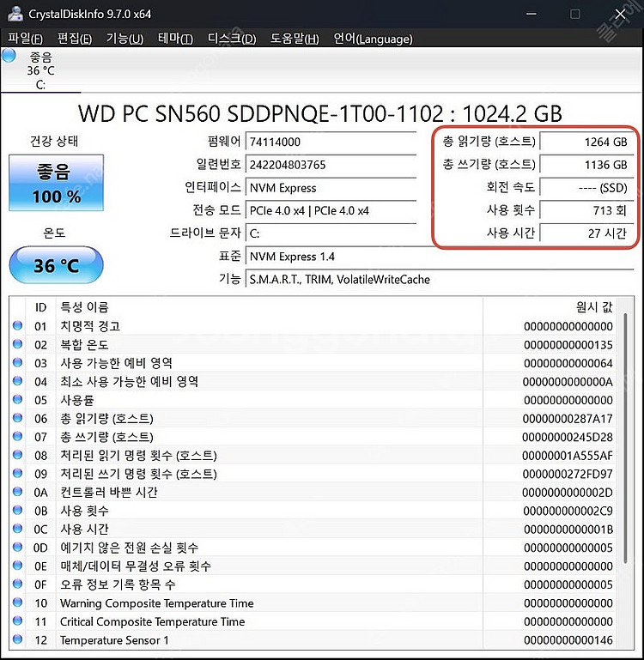
Task: Open the 도움말(H) menu
Action: (295, 39)
